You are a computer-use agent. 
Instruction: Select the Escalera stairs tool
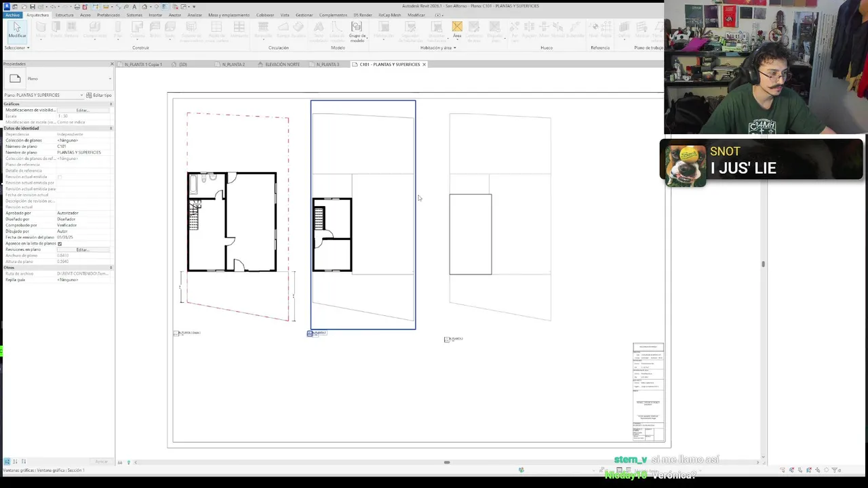click(299, 30)
